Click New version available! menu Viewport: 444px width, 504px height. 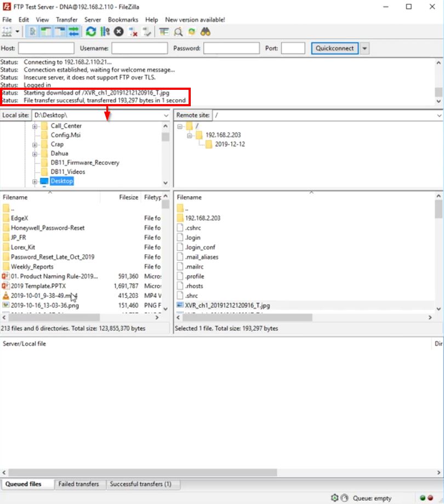(x=195, y=20)
